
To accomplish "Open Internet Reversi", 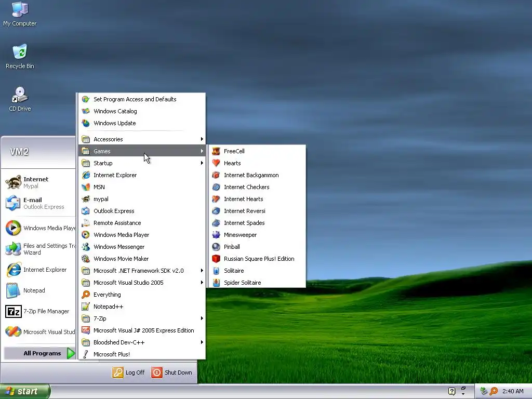I will click(257, 211).
